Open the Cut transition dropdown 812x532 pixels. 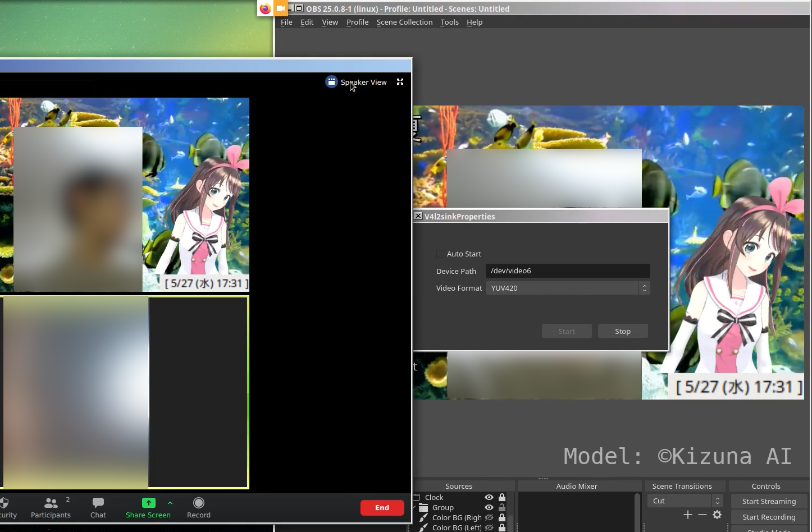click(685, 501)
